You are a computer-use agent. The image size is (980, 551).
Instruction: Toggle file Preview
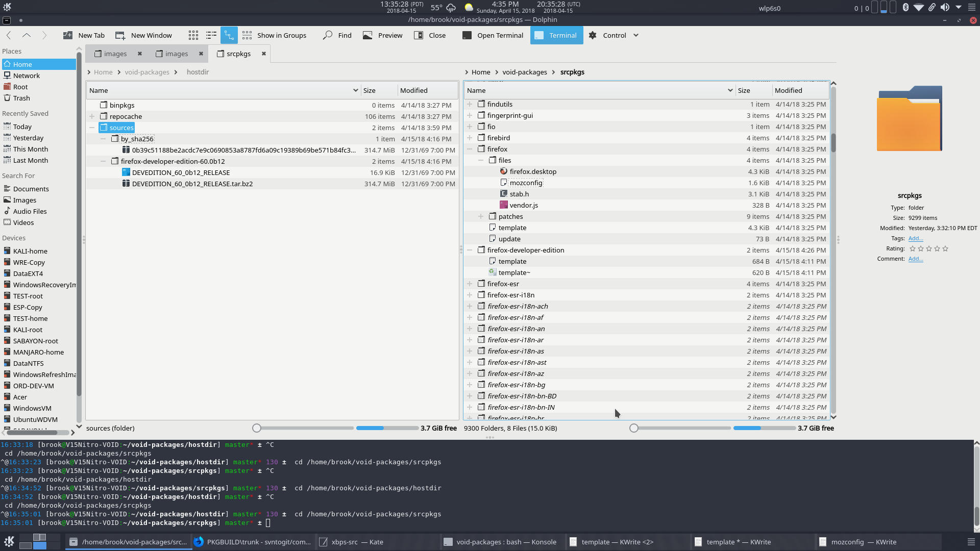(383, 35)
